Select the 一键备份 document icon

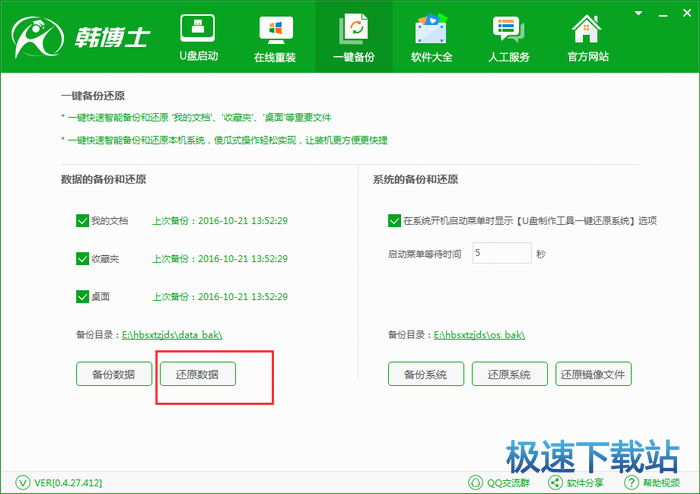tap(354, 29)
